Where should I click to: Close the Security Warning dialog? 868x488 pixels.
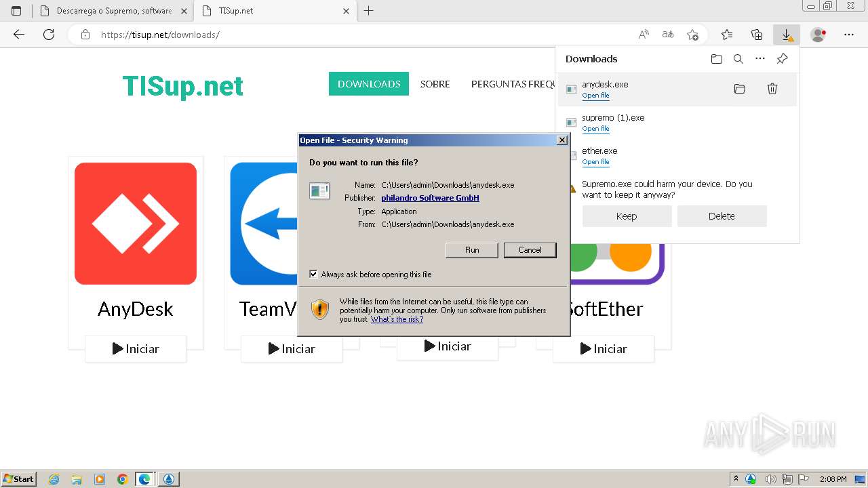coord(561,140)
